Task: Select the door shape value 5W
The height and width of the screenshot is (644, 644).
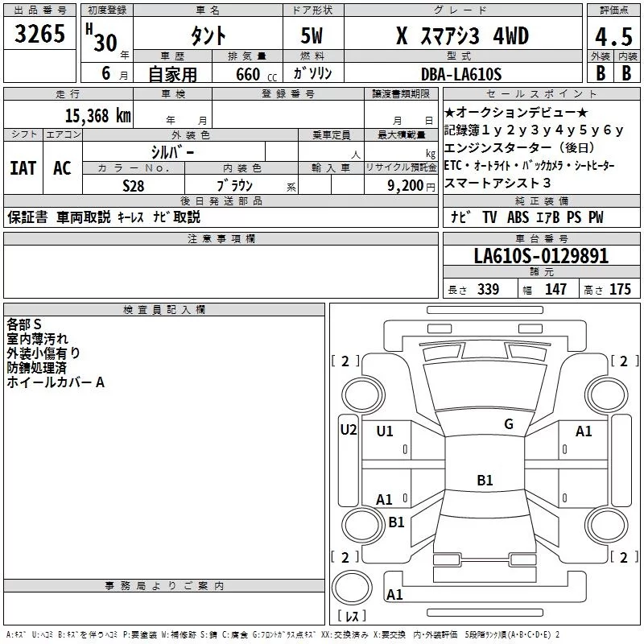Action: click(x=312, y=35)
